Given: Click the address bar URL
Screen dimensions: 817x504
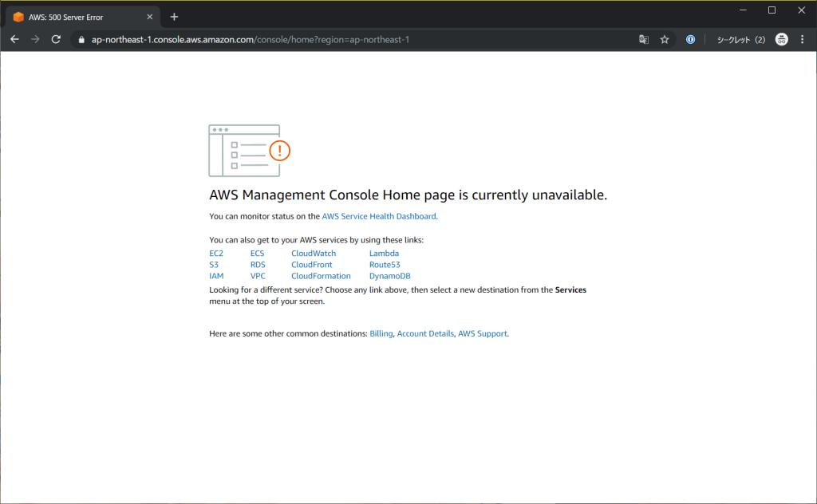Looking at the screenshot, I should (x=250, y=40).
